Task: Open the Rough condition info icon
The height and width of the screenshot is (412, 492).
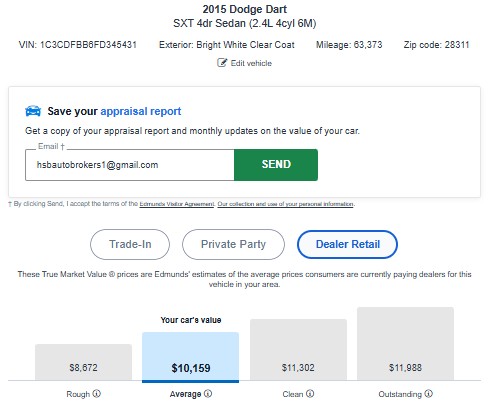Action: pyautogui.click(x=97, y=394)
